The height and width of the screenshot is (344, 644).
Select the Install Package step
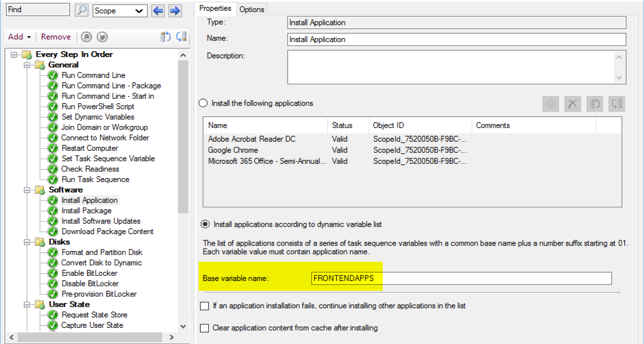[x=86, y=211]
